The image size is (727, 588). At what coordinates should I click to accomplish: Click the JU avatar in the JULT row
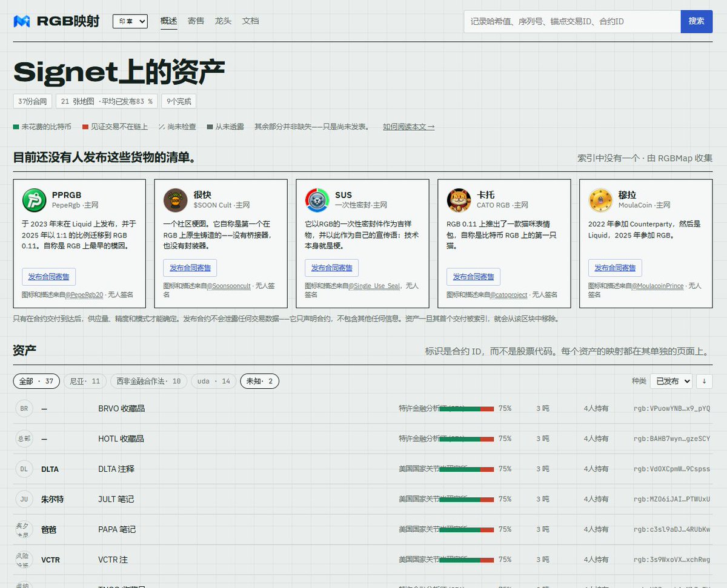pyautogui.click(x=24, y=499)
